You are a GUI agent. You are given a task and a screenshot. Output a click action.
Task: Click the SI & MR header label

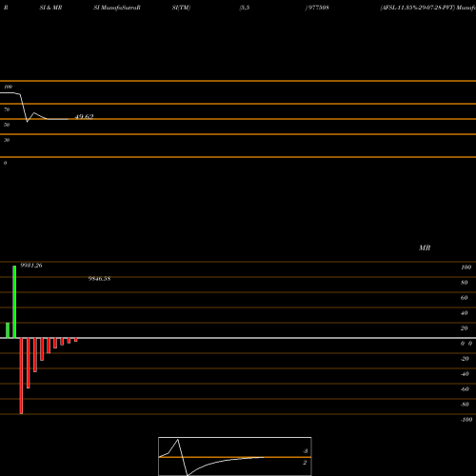pos(50,8)
